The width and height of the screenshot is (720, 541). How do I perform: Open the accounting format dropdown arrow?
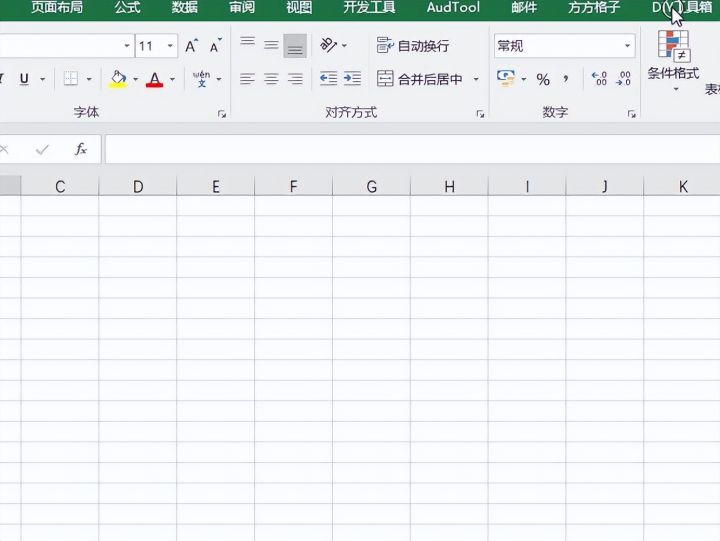(x=523, y=79)
